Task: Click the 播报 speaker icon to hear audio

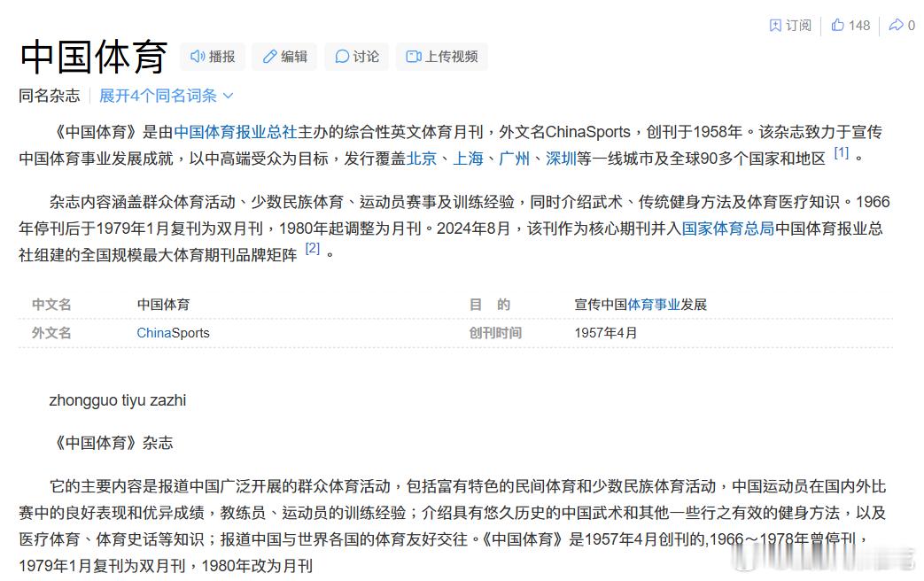Action: click(198, 56)
